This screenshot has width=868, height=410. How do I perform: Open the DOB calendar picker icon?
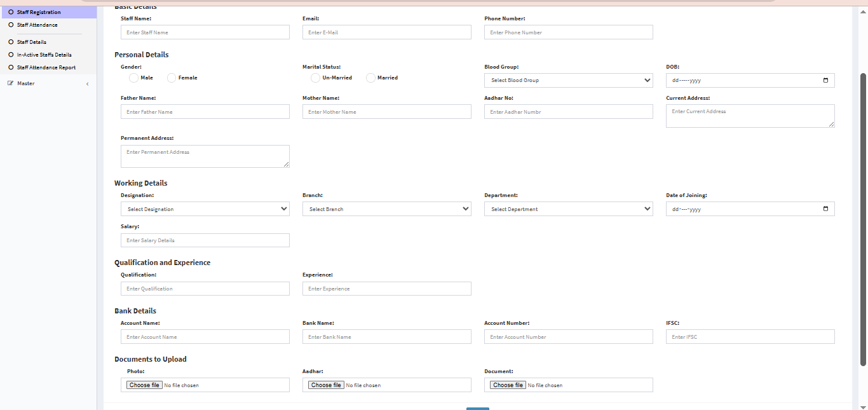coord(825,81)
